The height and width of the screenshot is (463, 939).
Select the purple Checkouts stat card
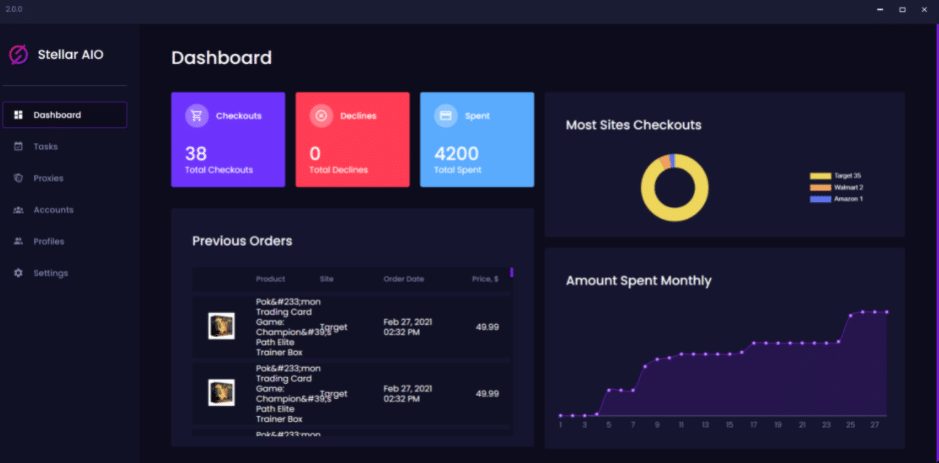pyautogui.click(x=228, y=140)
